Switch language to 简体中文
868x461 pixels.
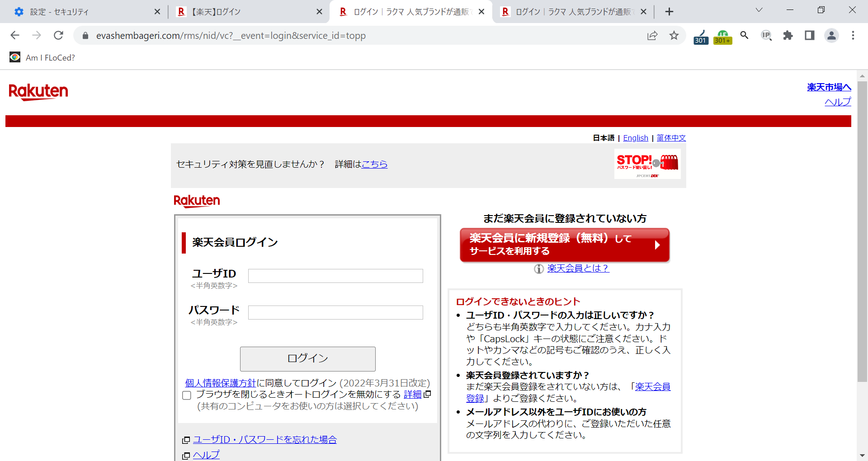[671, 138]
